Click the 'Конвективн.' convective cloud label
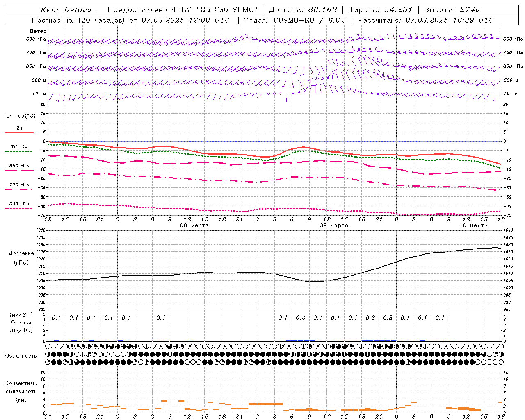 point(21,383)
